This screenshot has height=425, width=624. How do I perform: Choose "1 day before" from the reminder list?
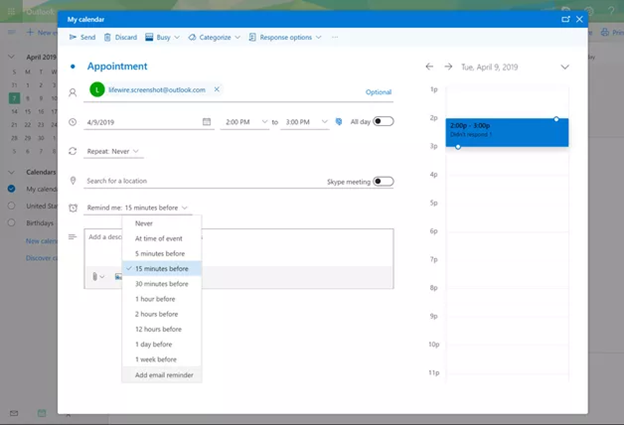click(156, 344)
